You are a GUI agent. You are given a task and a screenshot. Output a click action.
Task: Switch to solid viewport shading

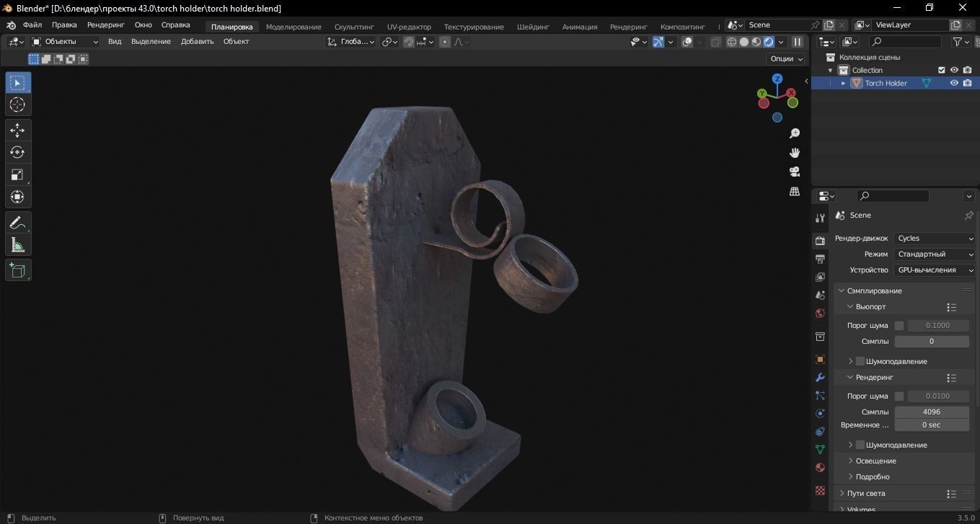pos(744,42)
